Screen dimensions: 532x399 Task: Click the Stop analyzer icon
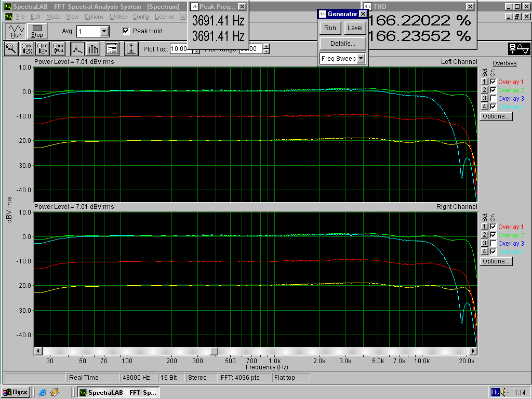click(x=37, y=31)
